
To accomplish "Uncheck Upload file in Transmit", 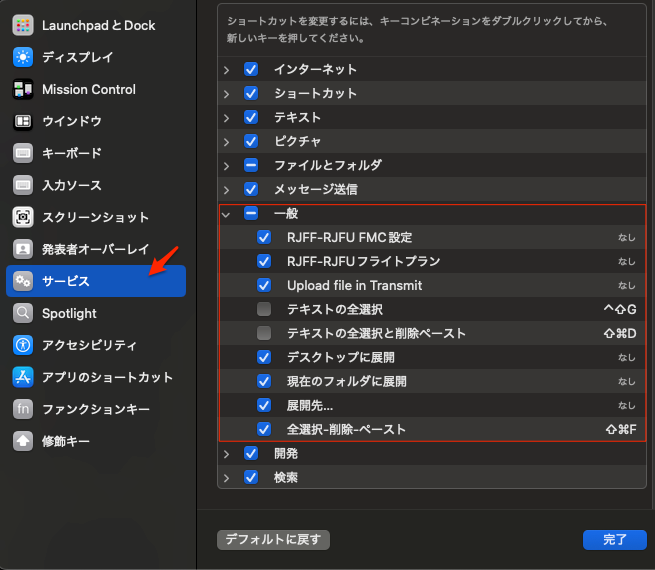I will pos(264,285).
